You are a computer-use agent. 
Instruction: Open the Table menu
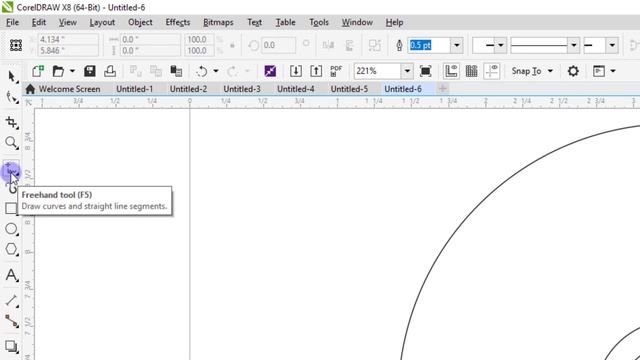click(285, 22)
